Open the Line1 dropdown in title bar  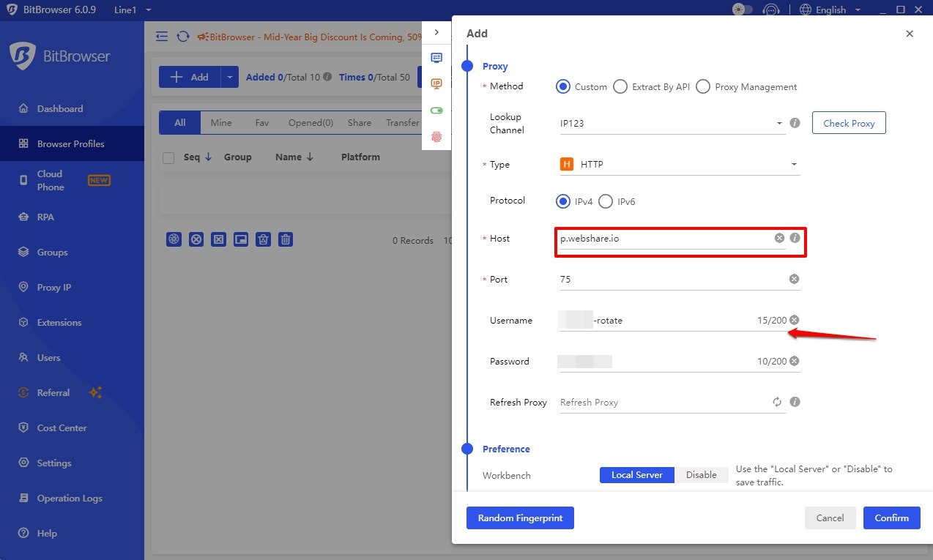(133, 10)
